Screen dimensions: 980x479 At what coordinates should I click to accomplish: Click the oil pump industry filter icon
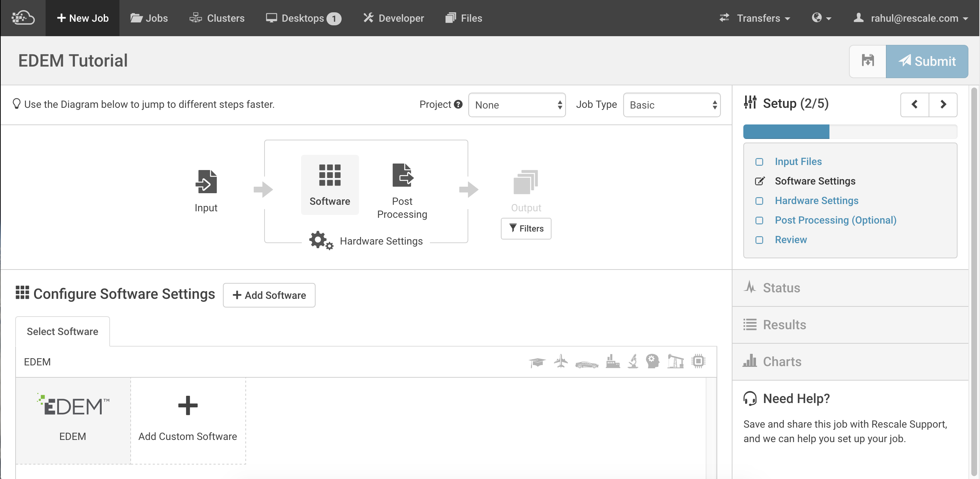pos(675,361)
